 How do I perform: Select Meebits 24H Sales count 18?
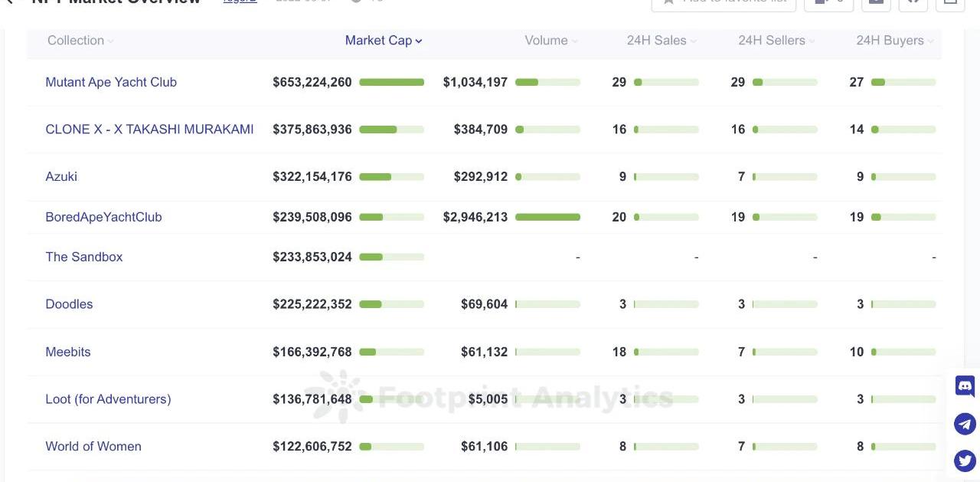pyautogui.click(x=619, y=352)
